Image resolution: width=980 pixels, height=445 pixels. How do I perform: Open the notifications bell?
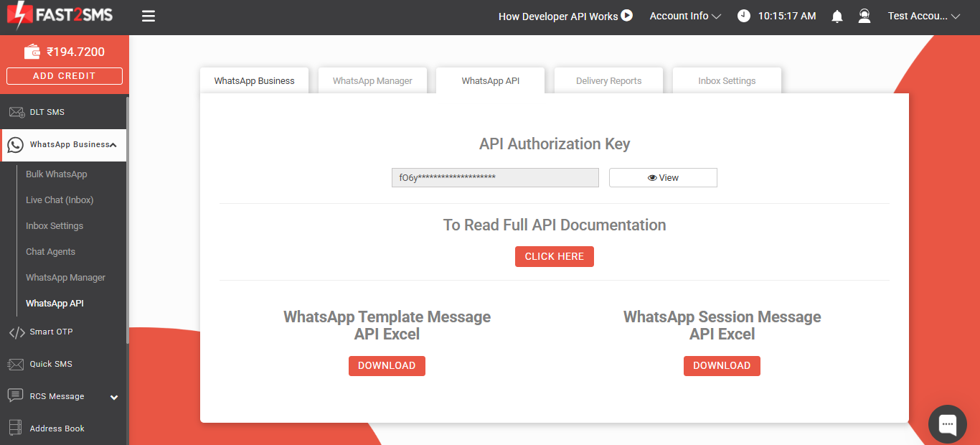coord(837,16)
